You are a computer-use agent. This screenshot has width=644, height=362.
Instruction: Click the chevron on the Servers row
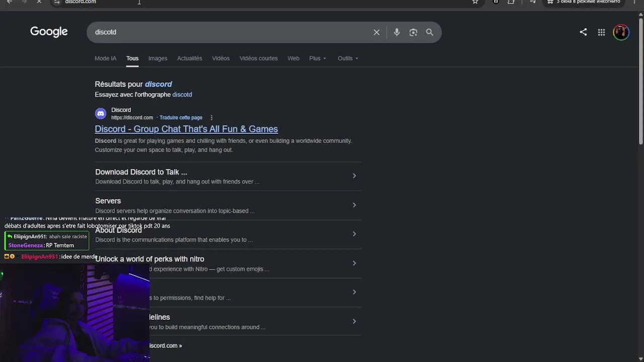(x=354, y=205)
